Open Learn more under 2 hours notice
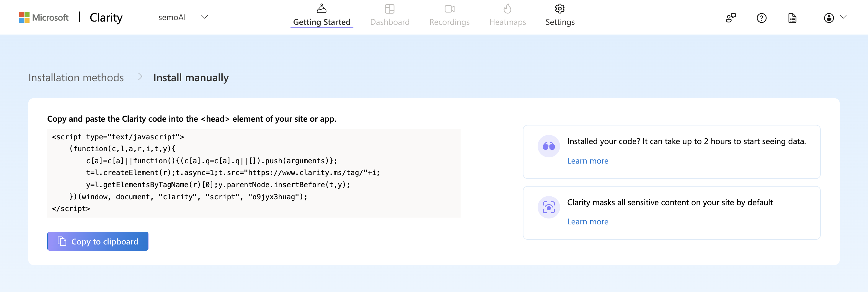 (588, 161)
